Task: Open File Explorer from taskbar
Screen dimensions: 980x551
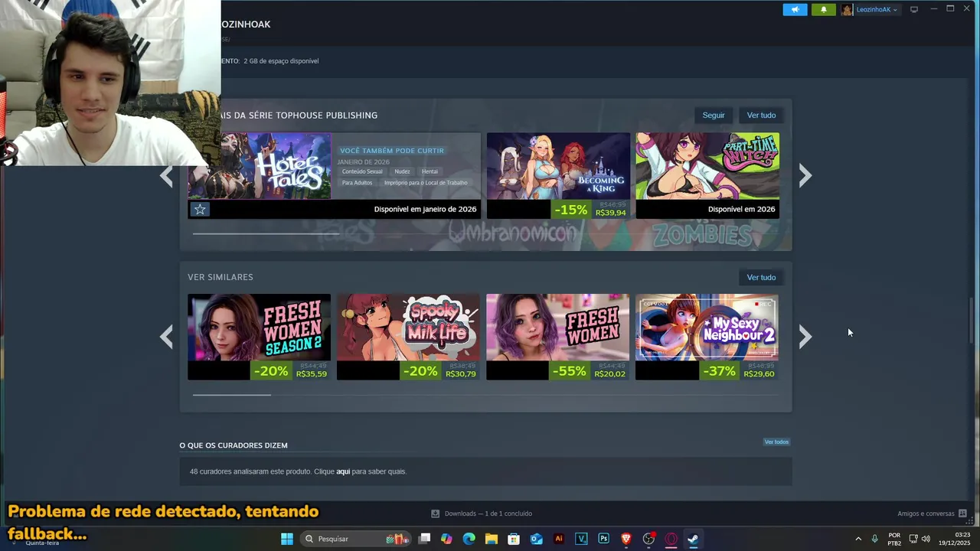Action: coord(492,539)
